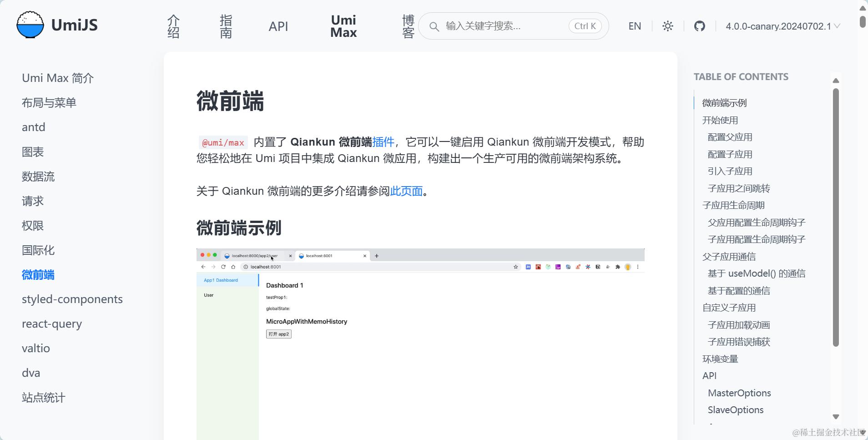Click the 微前端示例 demo screenshot image
Viewport: 868px width, 440px height.
pyautogui.click(x=420, y=344)
